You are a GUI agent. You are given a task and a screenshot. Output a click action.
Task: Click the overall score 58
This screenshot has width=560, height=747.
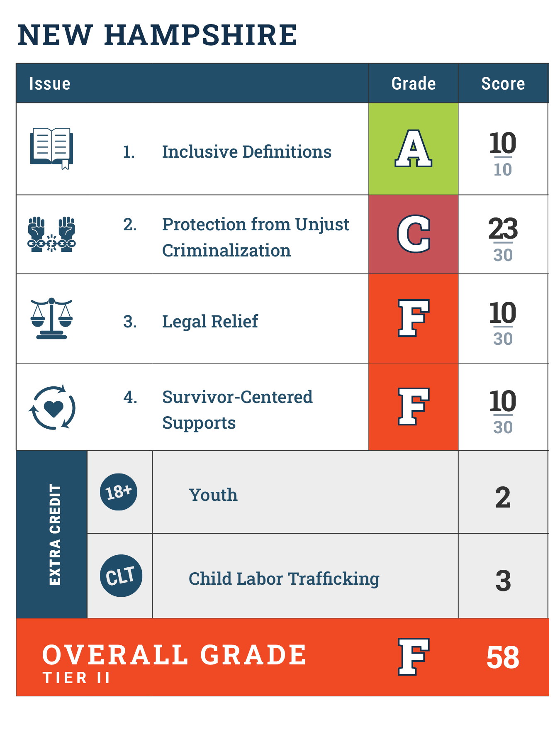coord(503,658)
